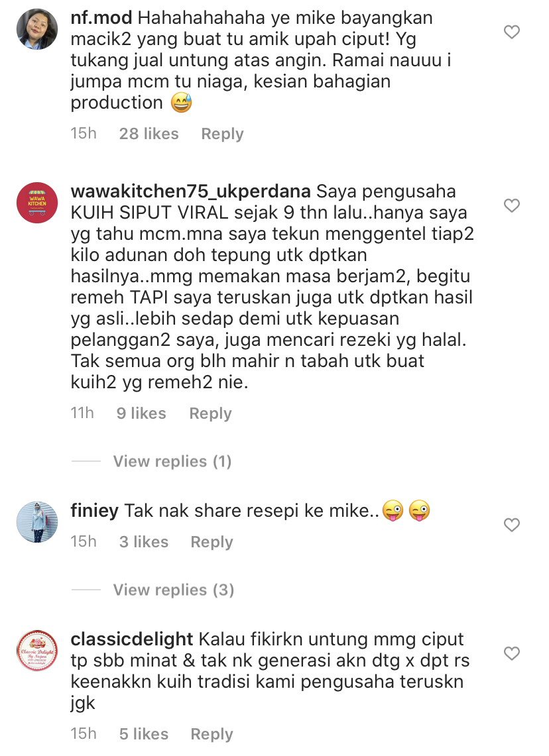
Task: Tap the heart beside wawakitchen75_ukperdana's comment
Action: 511,205
